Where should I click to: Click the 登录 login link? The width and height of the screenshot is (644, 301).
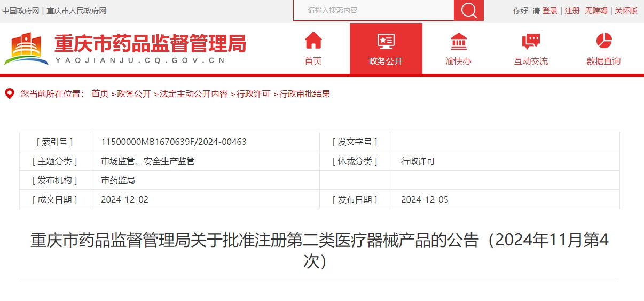[549, 11]
